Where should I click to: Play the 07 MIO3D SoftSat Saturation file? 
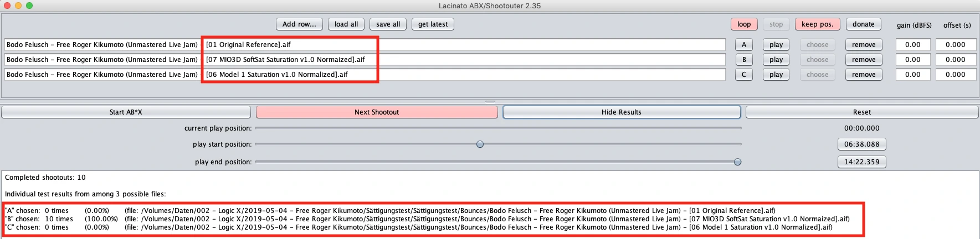coord(776,60)
